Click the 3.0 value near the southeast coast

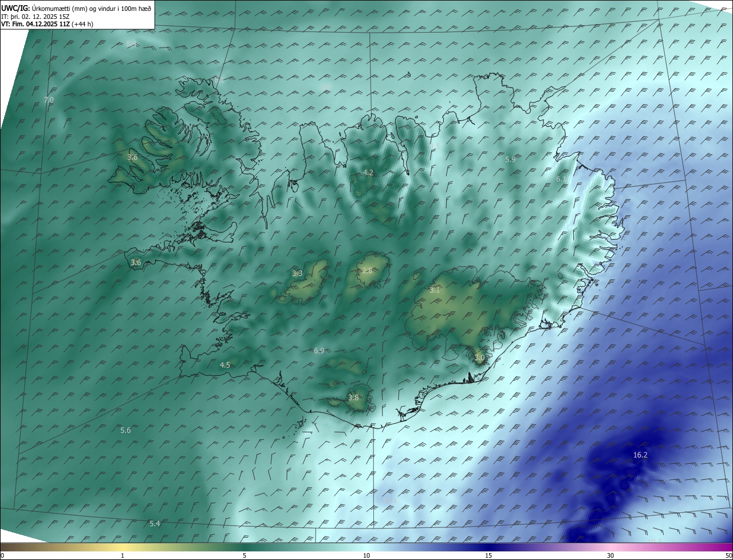pos(479,357)
